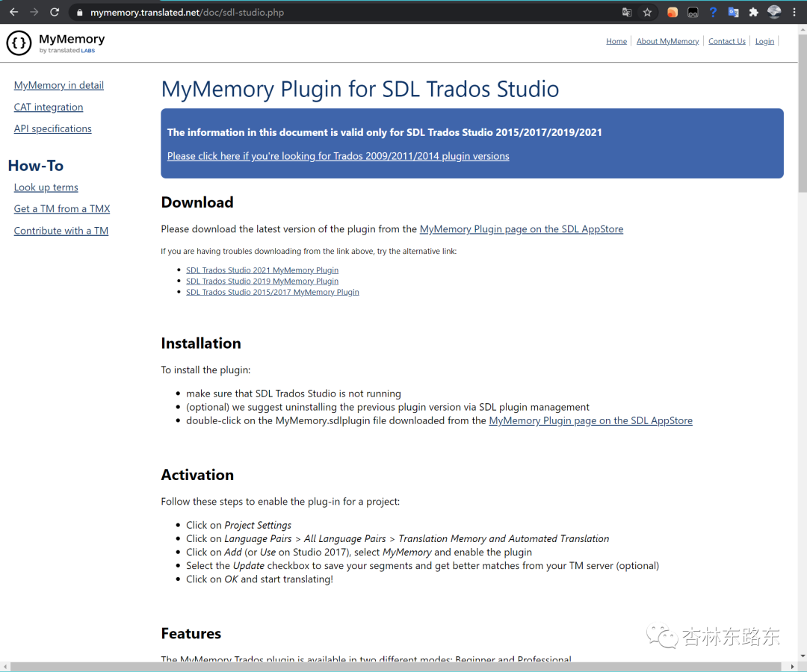The width and height of the screenshot is (807, 672).
Task: Click the MyMemory logo
Action: point(55,43)
